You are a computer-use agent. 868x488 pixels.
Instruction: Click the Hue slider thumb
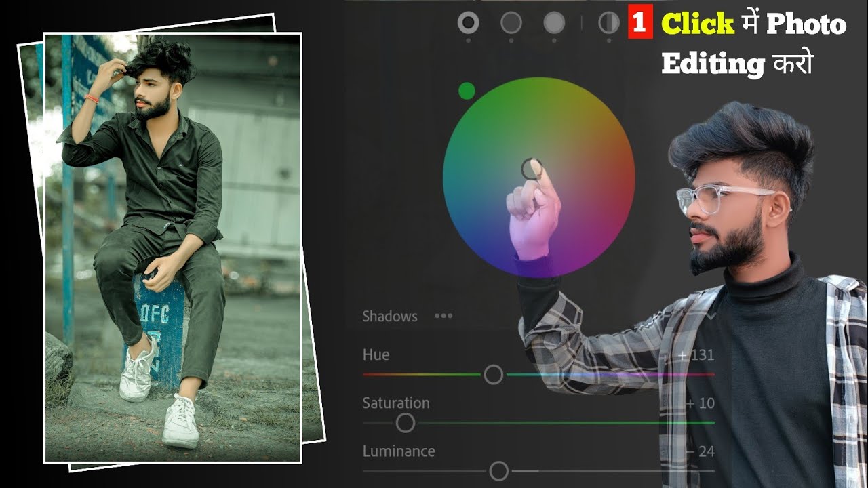(494, 374)
